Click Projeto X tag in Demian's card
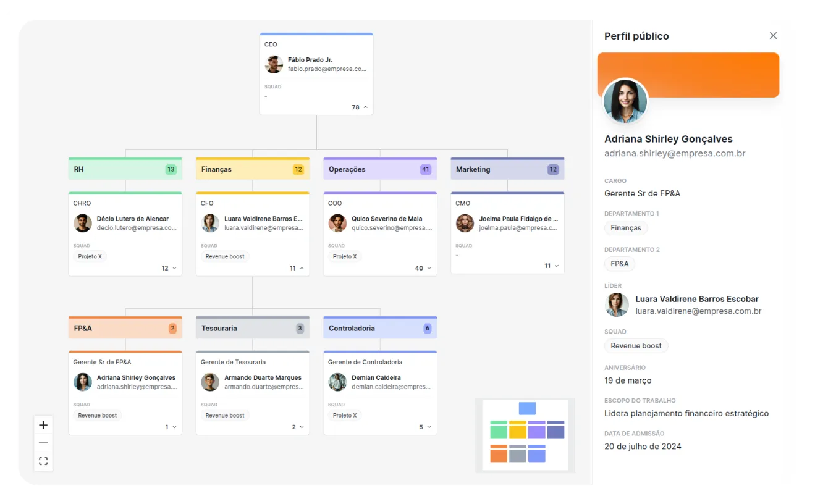 pos(344,415)
